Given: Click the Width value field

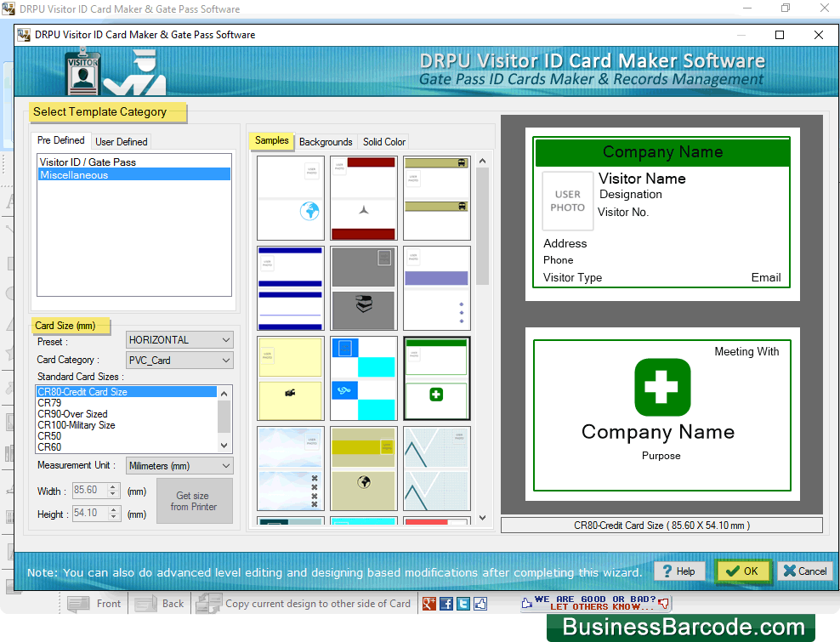Looking at the screenshot, I should (x=90, y=490).
